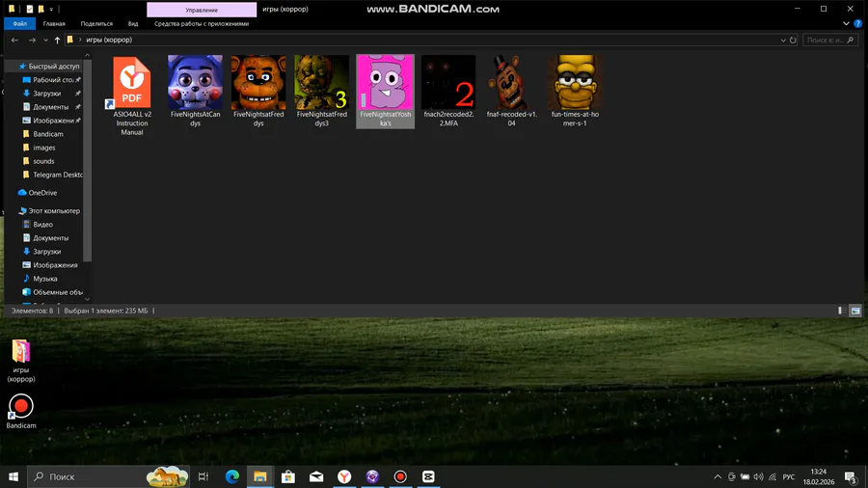Open Telegram Desktop folder in sidebar
This screenshot has height=488, width=868.
[x=53, y=175]
